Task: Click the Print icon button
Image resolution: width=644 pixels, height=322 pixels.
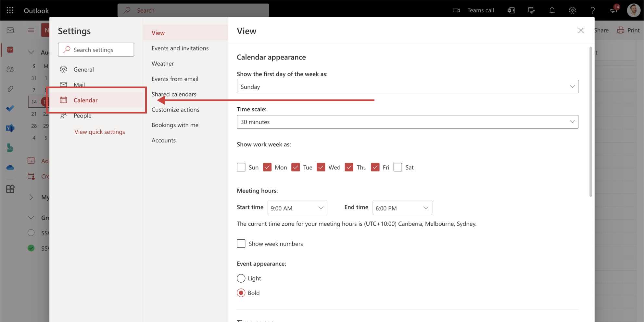Action: click(621, 30)
